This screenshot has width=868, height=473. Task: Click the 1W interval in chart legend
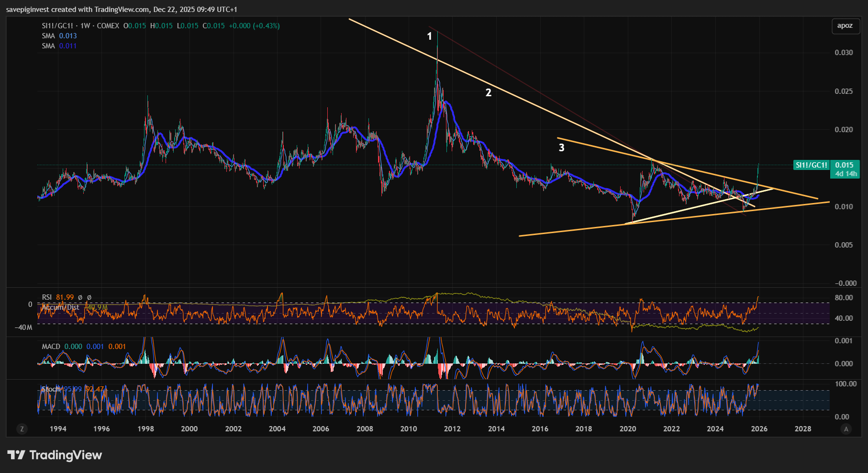click(x=85, y=26)
